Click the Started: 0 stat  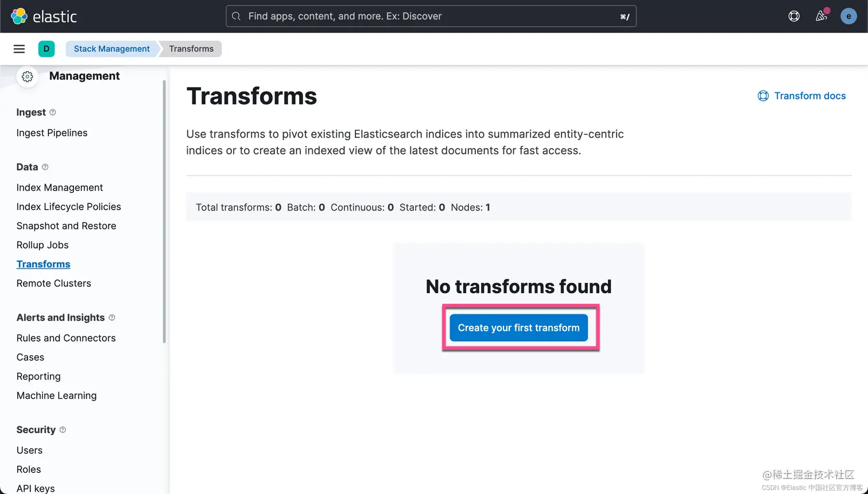(422, 208)
